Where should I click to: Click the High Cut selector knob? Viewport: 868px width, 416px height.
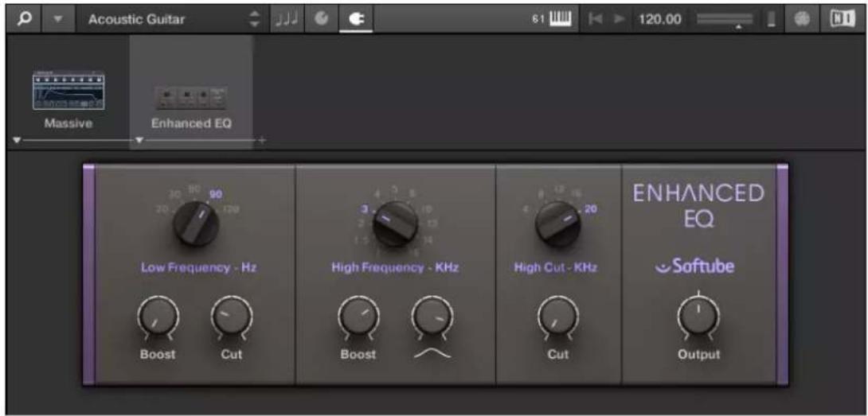click(558, 224)
